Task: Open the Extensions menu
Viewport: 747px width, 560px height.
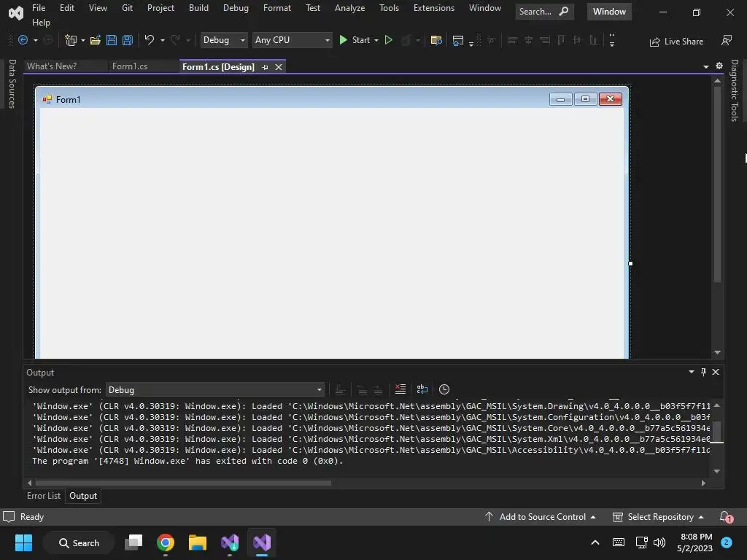Action: coord(434,8)
